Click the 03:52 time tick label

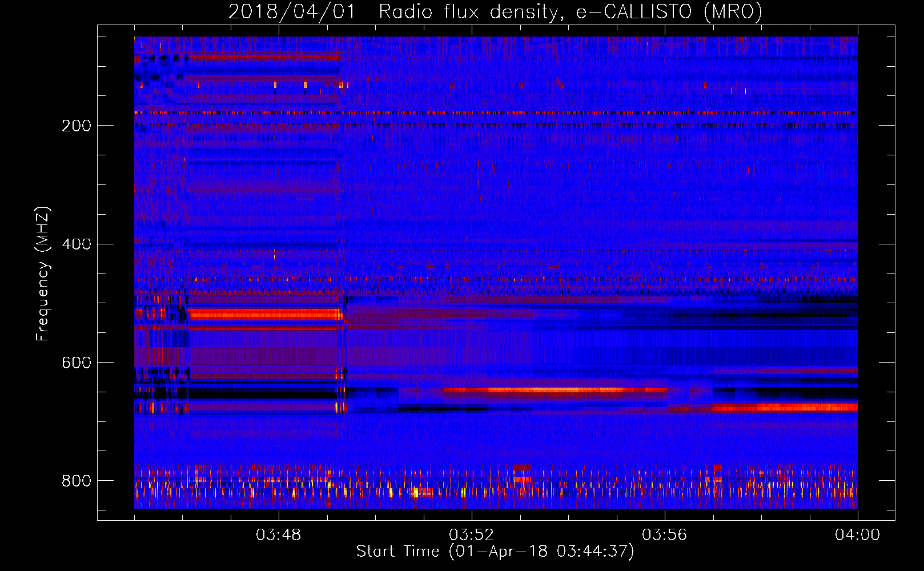tap(471, 535)
